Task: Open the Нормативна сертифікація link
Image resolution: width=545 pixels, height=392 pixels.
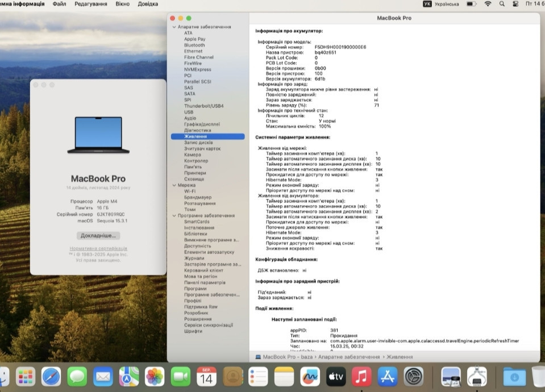Action: (x=98, y=249)
